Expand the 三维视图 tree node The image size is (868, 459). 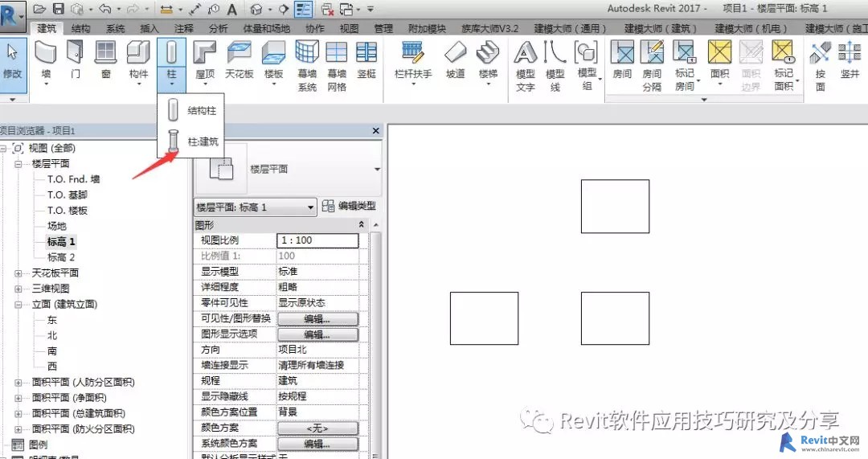(18, 289)
